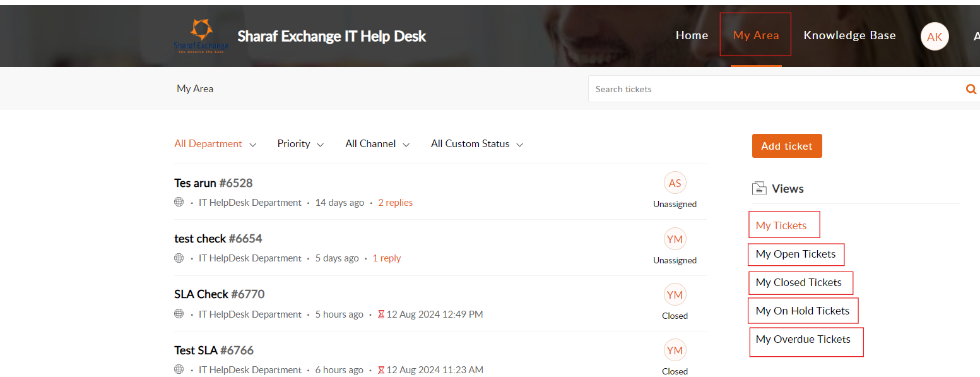Image resolution: width=980 pixels, height=377 pixels.
Task: Click hourglass due icon on SLA Check ticket
Action: (x=381, y=314)
